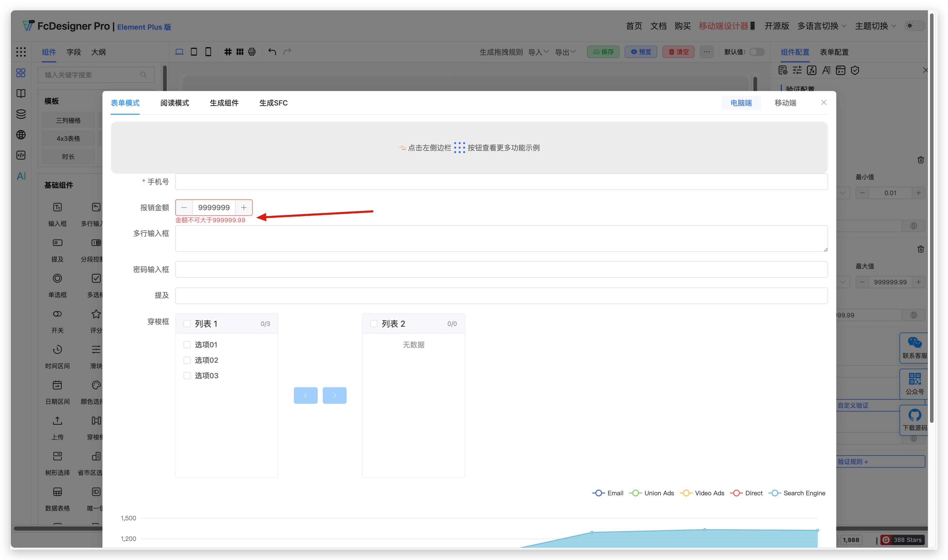
Task: Expand the 导入 dropdown
Action: pyautogui.click(x=538, y=52)
